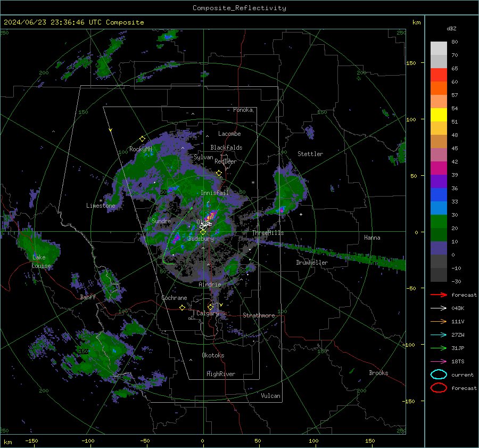Choose the green 31JP arrow legend icon

tap(439, 348)
